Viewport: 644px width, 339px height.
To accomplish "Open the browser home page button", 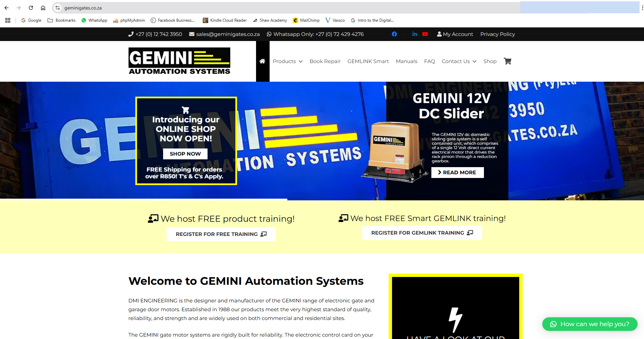I will pyautogui.click(x=43, y=8).
